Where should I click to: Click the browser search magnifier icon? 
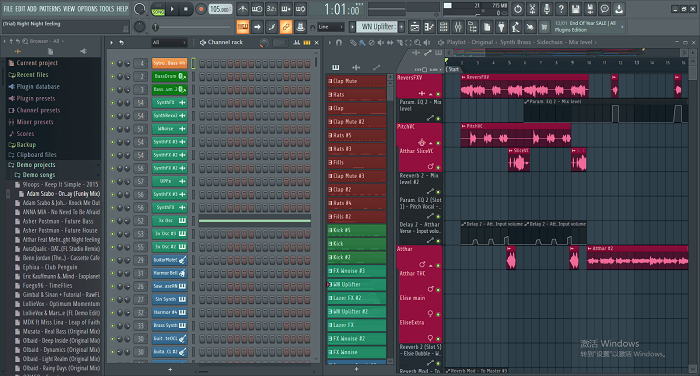click(25, 41)
